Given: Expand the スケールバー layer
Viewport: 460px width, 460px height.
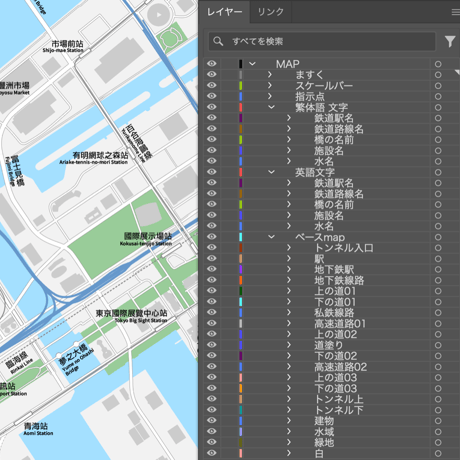Looking at the screenshot, I should [x=270, y=85].
